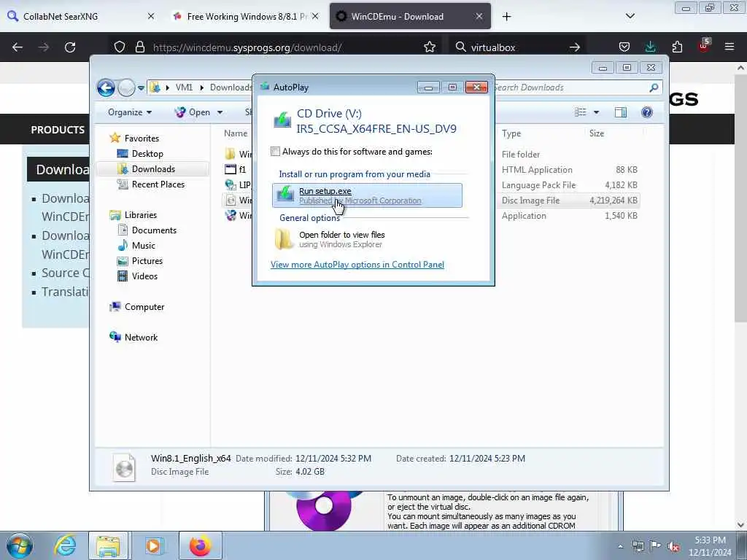Click volume icon in system tray
747x560 pixels.
(673, 547)
